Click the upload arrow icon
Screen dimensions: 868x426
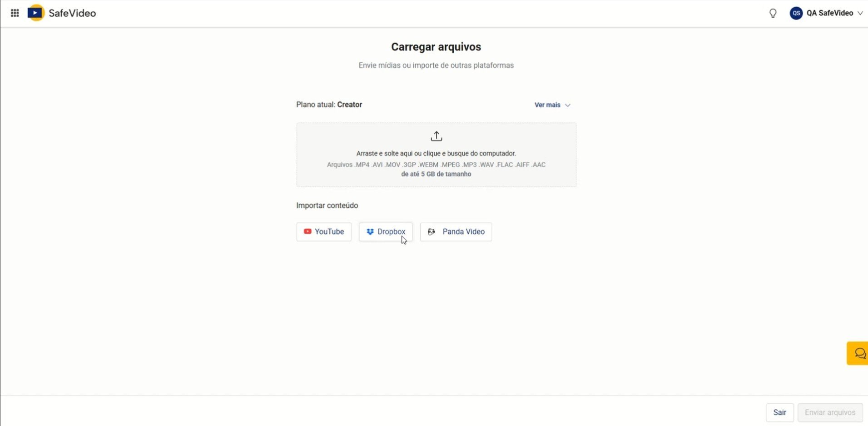(436, 136)
